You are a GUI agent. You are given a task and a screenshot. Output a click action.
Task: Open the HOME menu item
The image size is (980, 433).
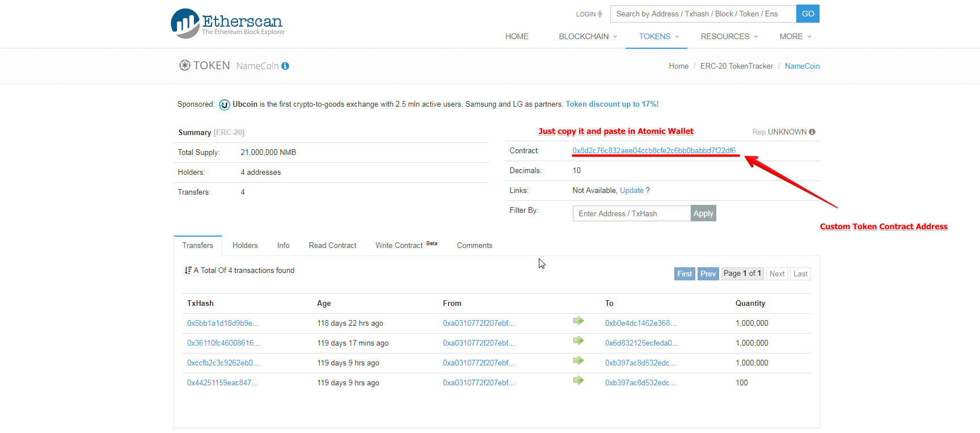point(517,36)
